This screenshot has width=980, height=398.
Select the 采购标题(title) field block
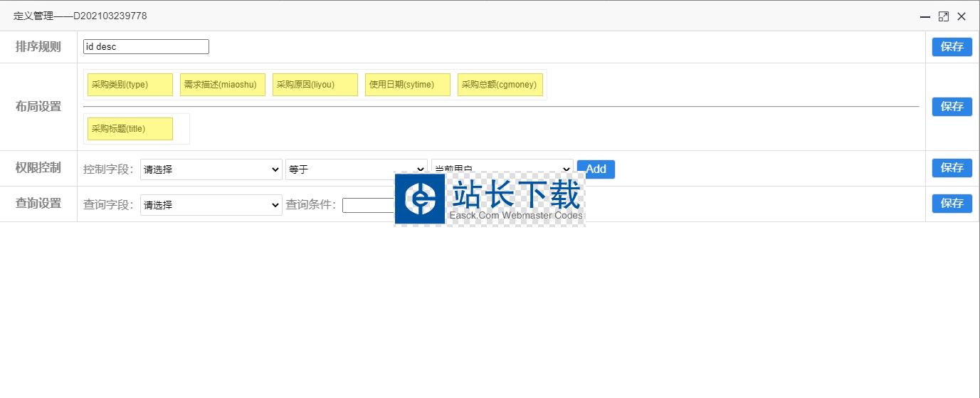[x=130, y=129]
